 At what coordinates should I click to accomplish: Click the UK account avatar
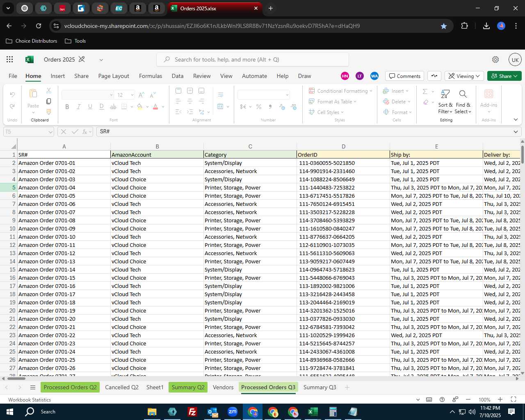[515, 59]
